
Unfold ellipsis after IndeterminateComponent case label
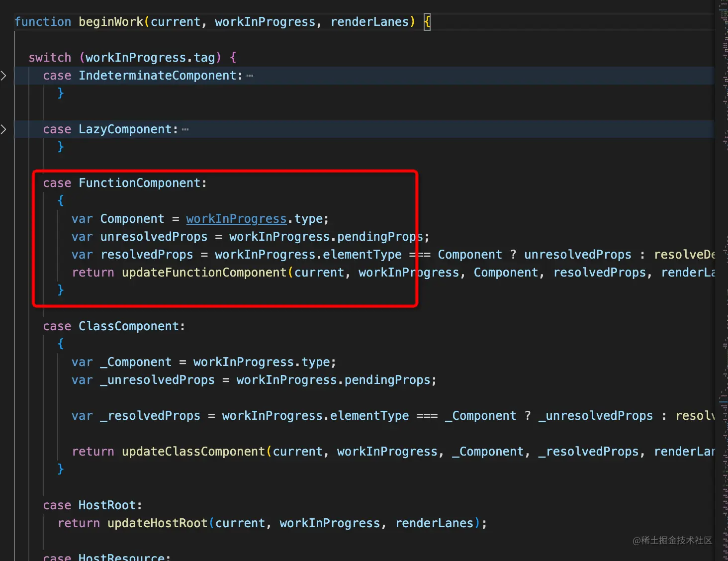pos(250,76)
